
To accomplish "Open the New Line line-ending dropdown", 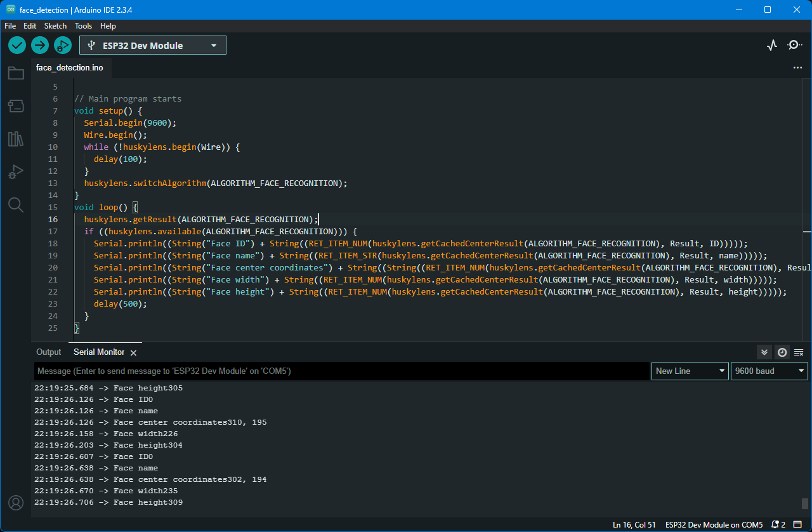I will click(690, 371).
